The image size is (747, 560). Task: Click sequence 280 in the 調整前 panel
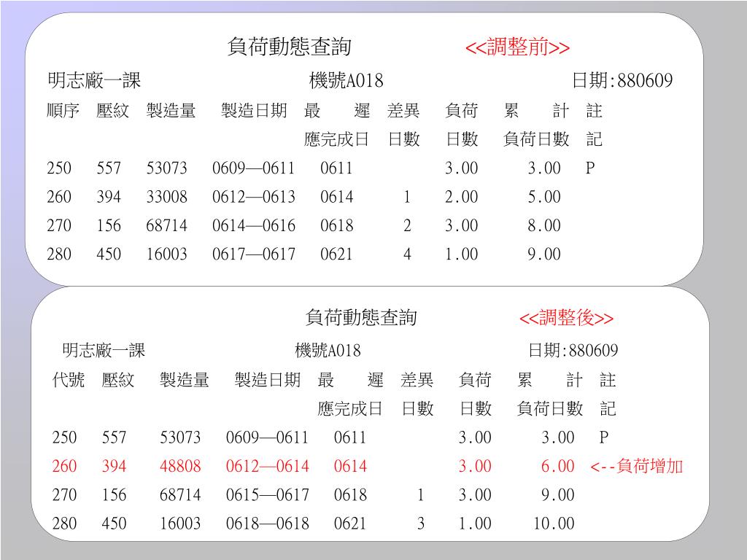tap(59, 254)
